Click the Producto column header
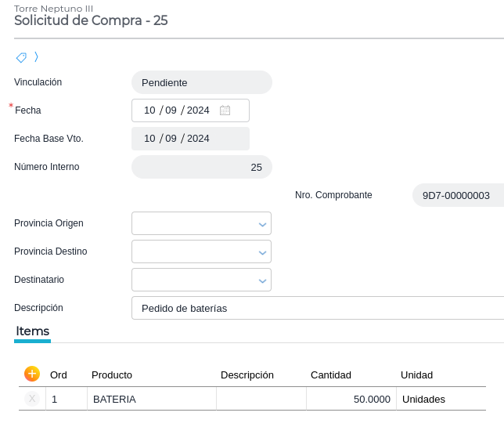The height and width of the screenshot is (427, 504). pos(112,375)
